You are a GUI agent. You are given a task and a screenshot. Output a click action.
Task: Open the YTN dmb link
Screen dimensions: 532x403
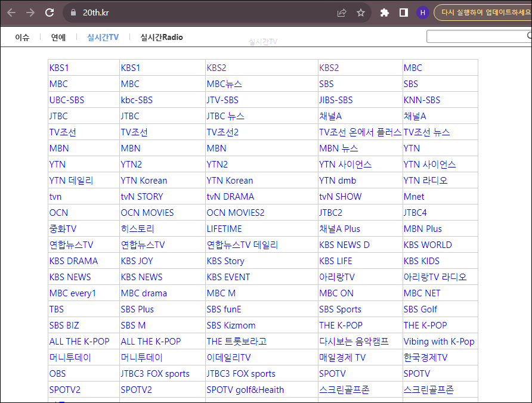click(338, 181)
